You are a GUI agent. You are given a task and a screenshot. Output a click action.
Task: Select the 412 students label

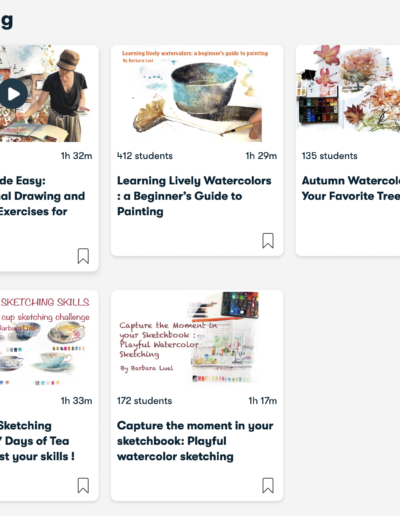145,156
